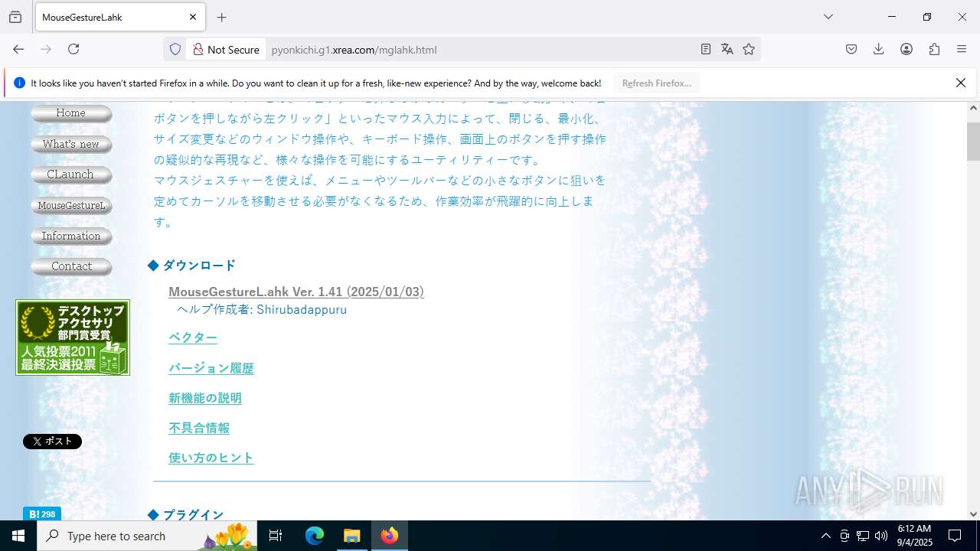
Task: Click the page scrollbar thumb
Action: (973, 142)
